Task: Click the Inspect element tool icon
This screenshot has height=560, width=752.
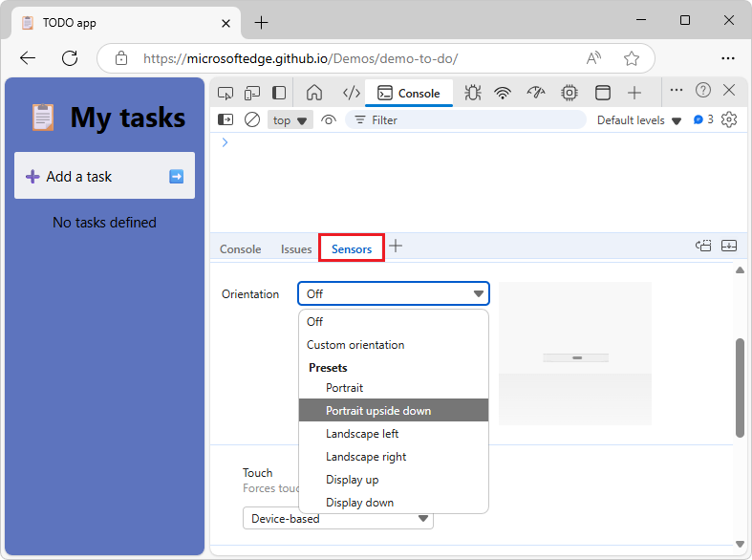Action: pos(225,93)
